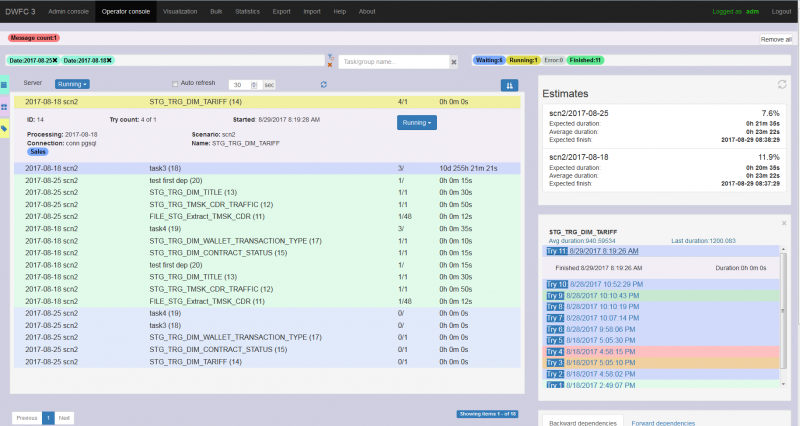The width and height of the screenshot is (800, 426).
Task: Click the Sales tag badge
Action: (38, 152)
